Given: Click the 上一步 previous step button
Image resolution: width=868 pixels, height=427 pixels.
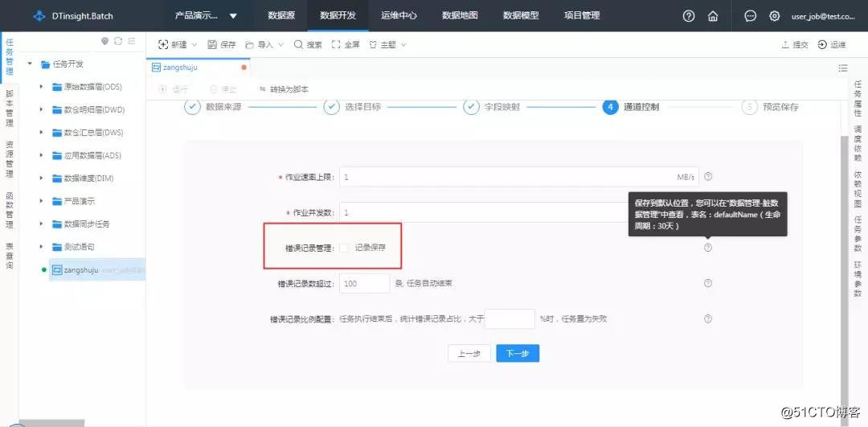Looking at the screenshot, I should (x=469, y=353).
